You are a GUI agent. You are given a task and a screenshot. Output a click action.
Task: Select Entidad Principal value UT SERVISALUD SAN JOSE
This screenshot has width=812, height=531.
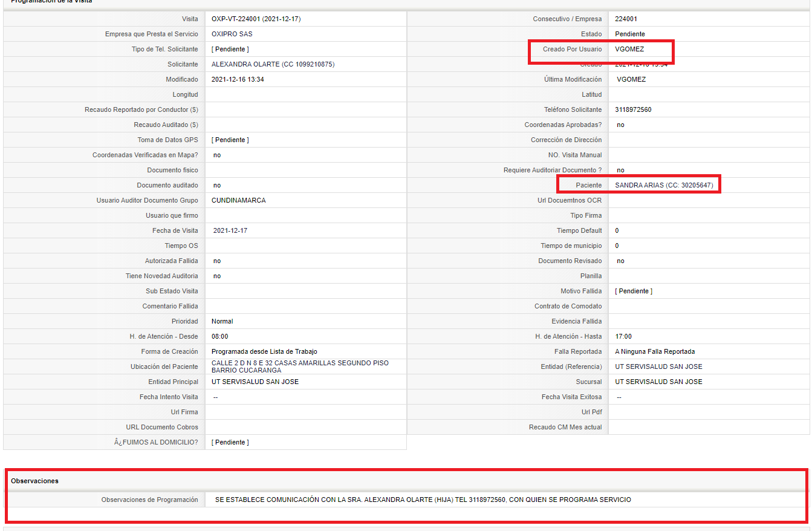point(255,382)
